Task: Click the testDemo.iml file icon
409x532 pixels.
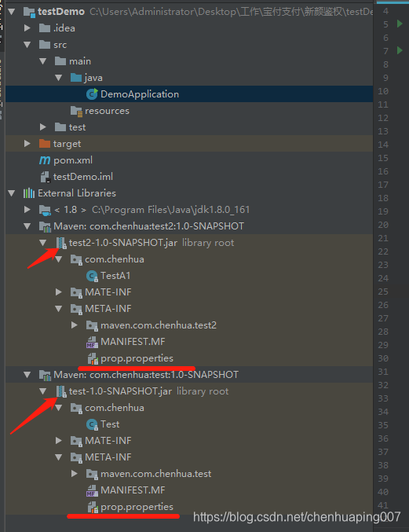Action: point(45,177)
